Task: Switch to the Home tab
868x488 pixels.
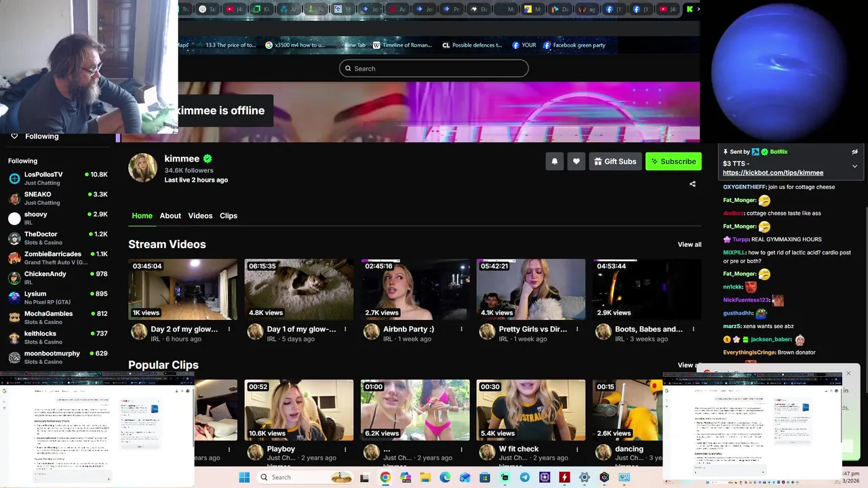Action: click(x=142, y=216)
